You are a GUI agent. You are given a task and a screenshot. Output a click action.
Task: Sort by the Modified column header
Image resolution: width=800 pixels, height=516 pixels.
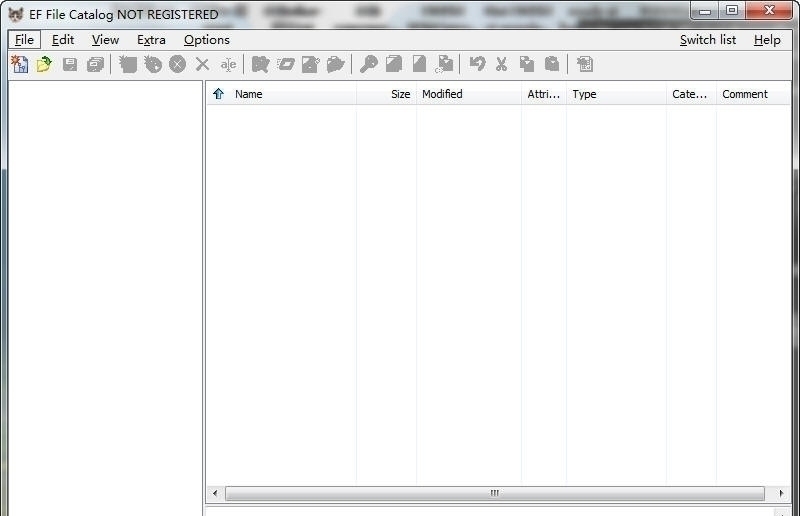[469, 94]
